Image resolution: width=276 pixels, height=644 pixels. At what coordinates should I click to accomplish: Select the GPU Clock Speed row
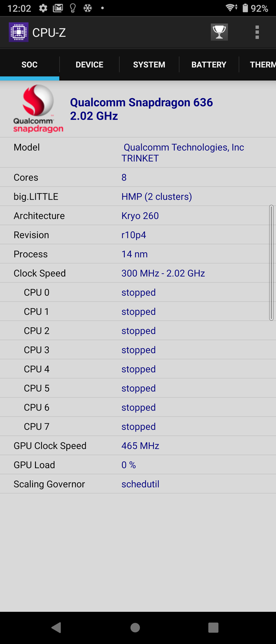click(x=138, y=446)
